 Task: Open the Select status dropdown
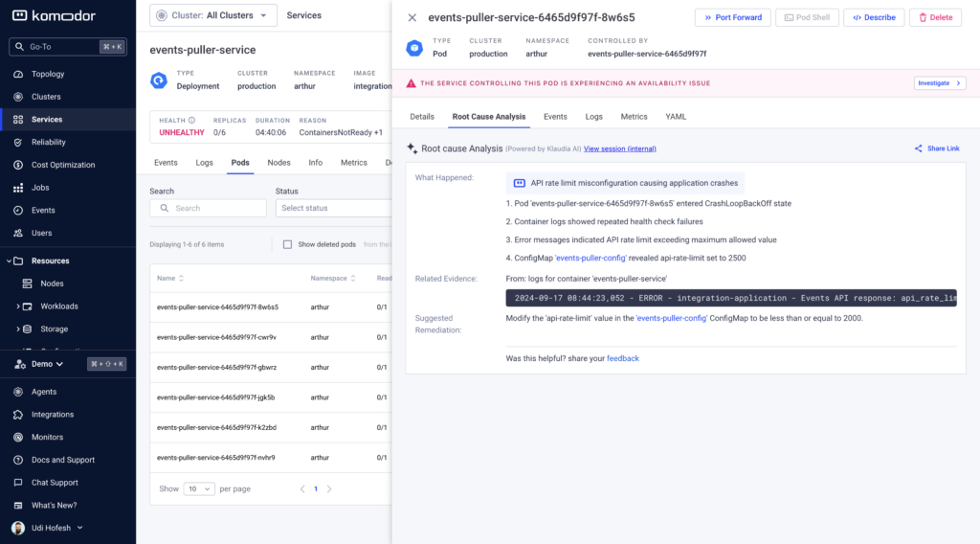pyautogui.click(x=334, y=208)
